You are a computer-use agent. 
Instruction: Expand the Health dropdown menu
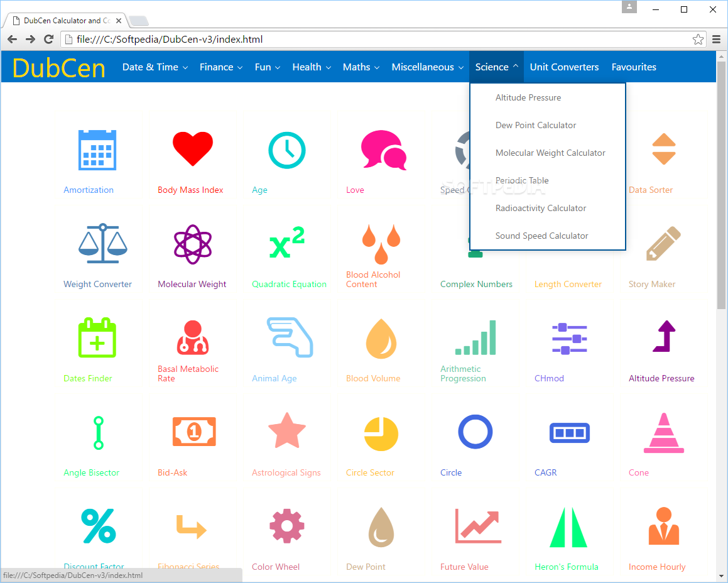pyautogui.click(x=312, y=67)
